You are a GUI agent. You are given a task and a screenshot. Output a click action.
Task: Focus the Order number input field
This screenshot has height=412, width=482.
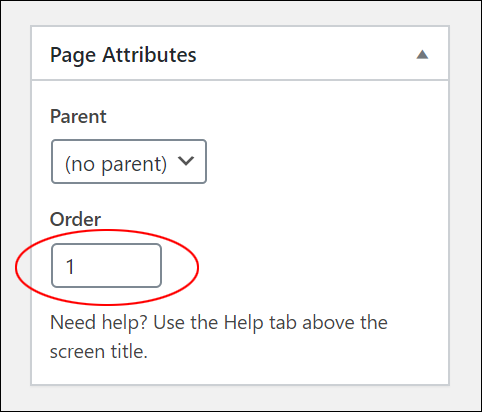pos(107,266)
